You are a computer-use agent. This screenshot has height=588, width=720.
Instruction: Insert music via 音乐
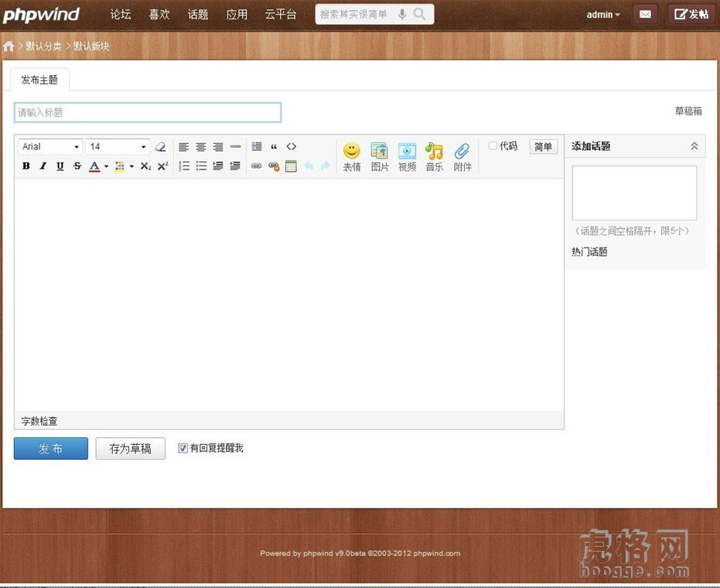[x=435, y=156]
